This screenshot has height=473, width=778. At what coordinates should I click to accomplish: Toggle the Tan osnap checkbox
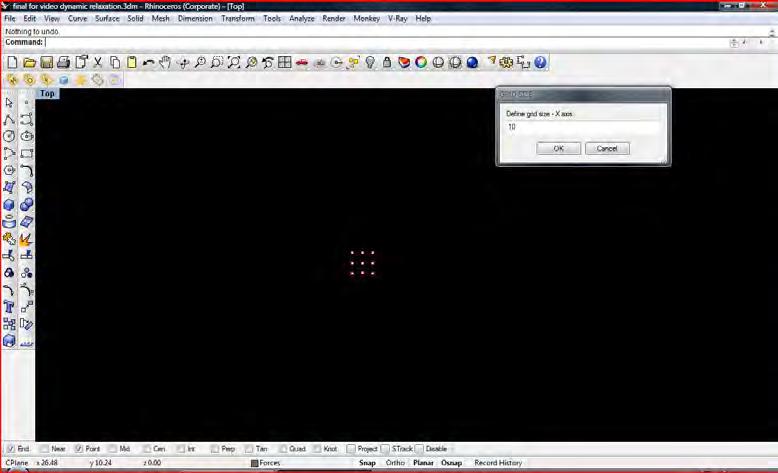point(249,449)
